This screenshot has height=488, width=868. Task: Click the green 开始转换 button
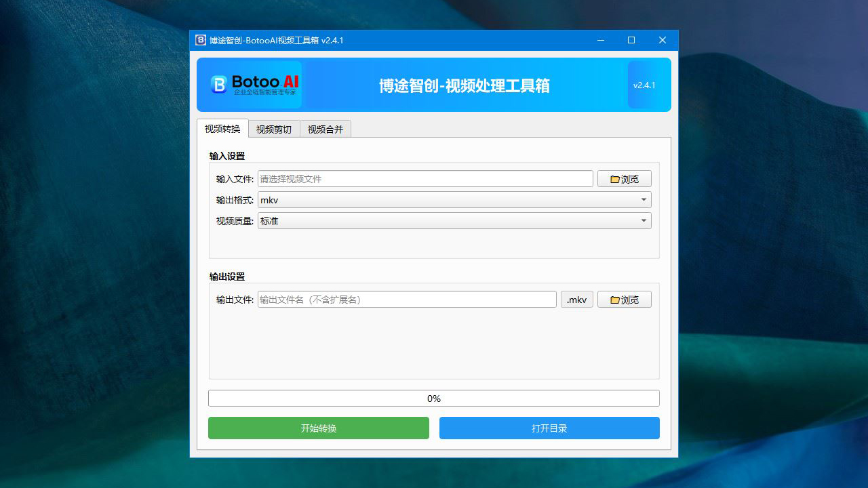click(318, 428)
